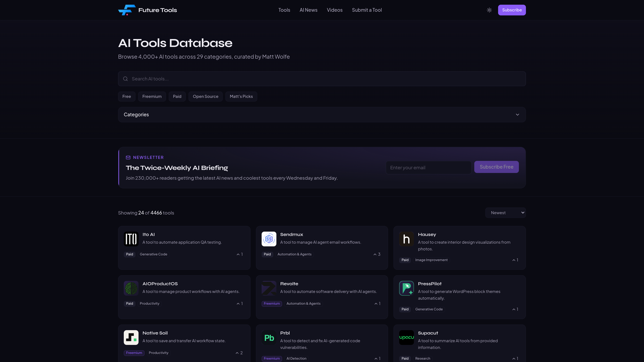Open the Tools nav item

pos(284,10)
